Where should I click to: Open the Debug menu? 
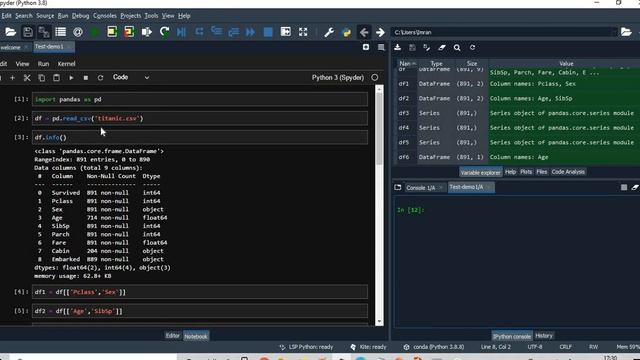(x=80, y=16)
